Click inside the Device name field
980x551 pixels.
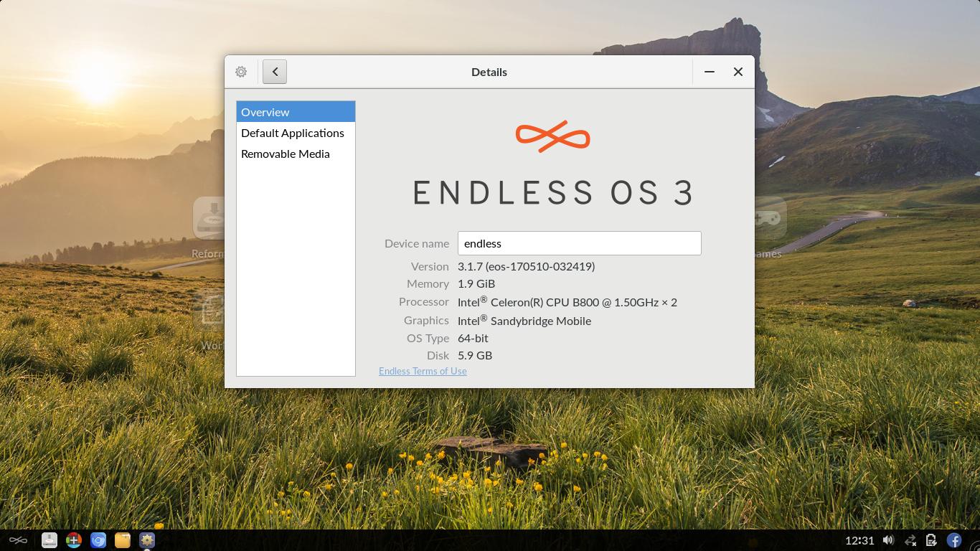pyautogui.click(x=579, y=243)
